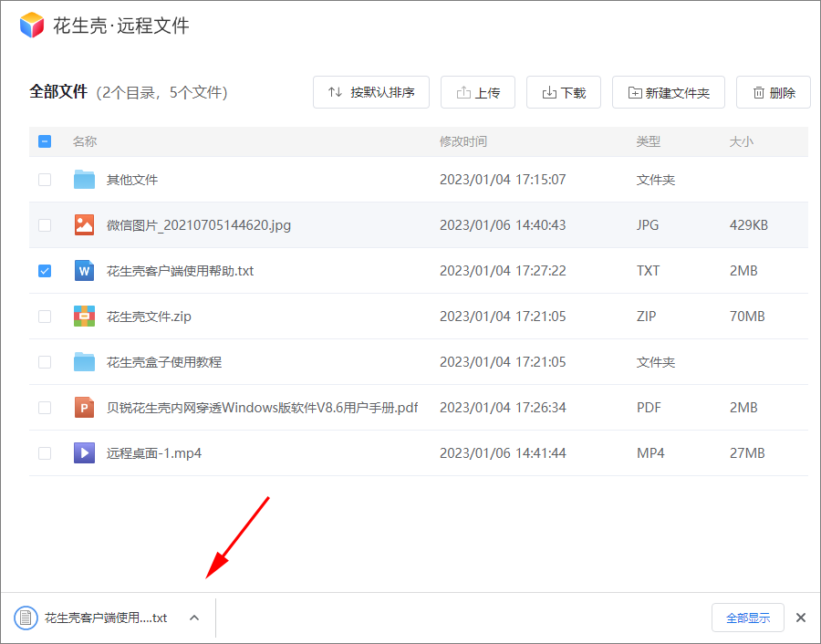Click the 2023/01/04 17:15:07 time cell
This screenshot has height=644, width=821.
[x=503, y=180]
